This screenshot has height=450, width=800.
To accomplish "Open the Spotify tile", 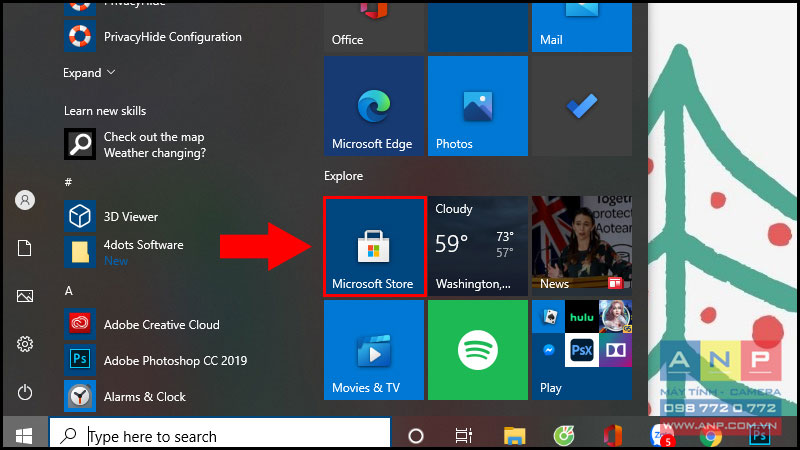I will pos(478,349).
